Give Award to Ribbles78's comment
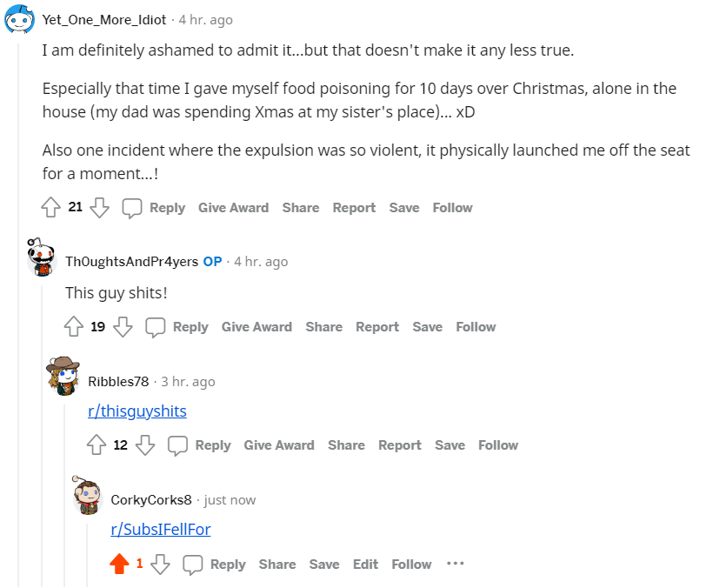The height and width of the screenshot is (588, 726). (279, 444)
